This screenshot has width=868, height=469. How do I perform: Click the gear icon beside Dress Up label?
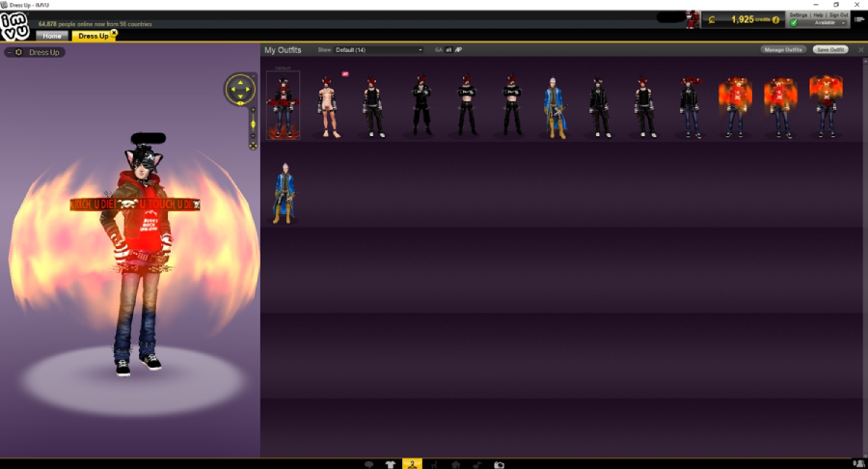pos(19,52)
